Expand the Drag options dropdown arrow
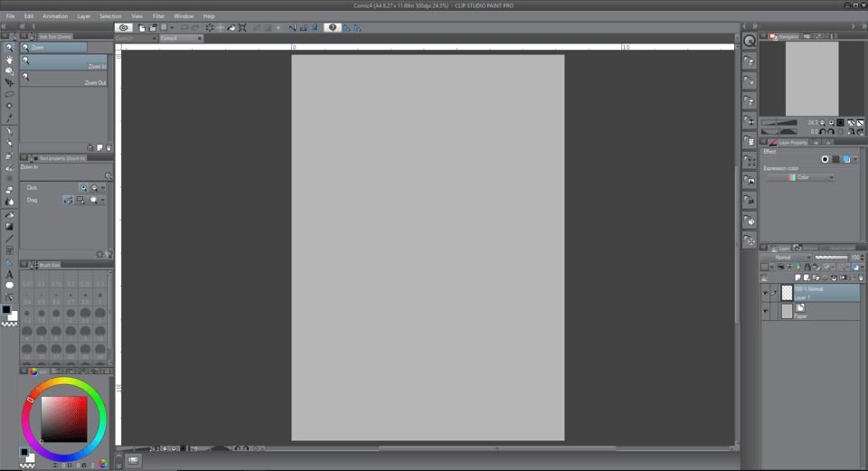The image size is (868, 471). tap(103, 200)
